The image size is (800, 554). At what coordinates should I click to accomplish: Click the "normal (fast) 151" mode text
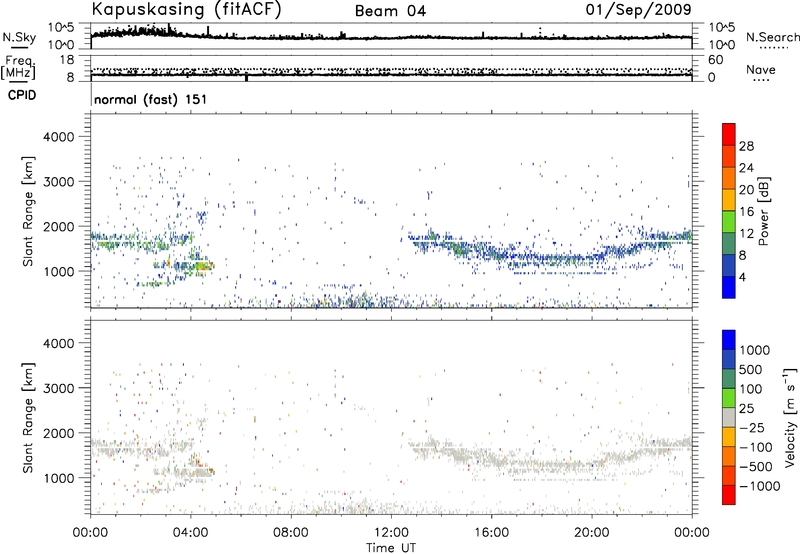151,99
